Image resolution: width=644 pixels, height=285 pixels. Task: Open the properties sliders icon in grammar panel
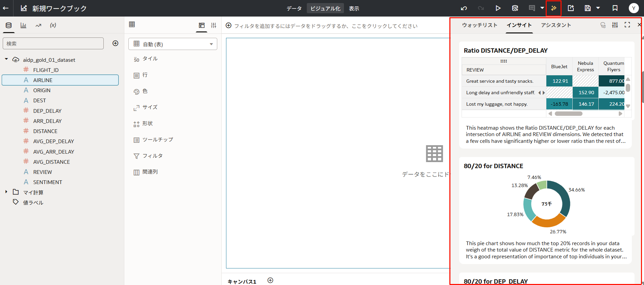tap(214, 25)
